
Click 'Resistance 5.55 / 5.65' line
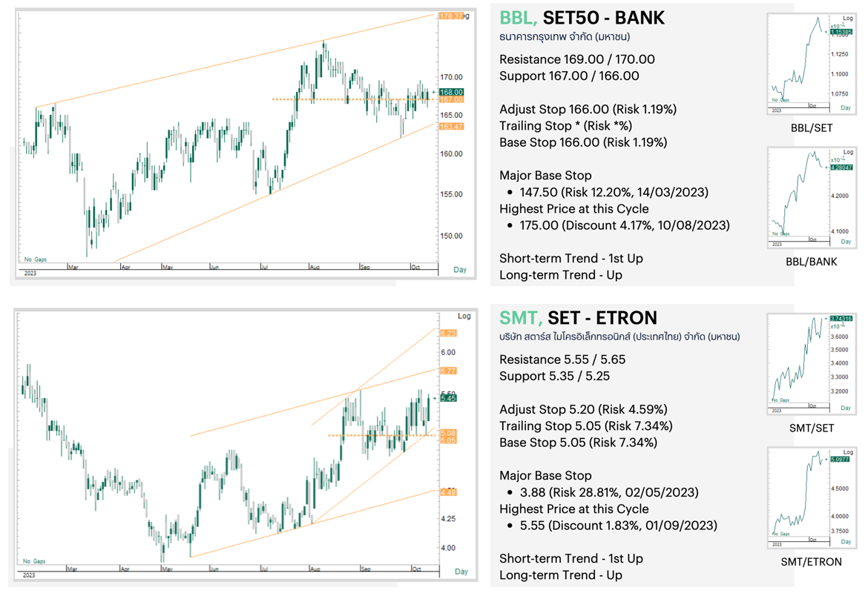pyautogui.click(x=562, y=359)
